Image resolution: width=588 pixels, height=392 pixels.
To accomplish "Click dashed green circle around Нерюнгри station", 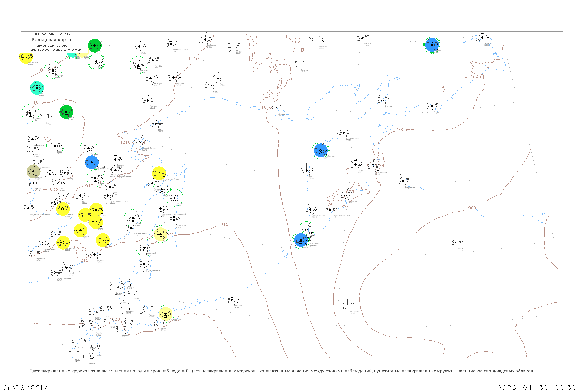I will 53,70.
